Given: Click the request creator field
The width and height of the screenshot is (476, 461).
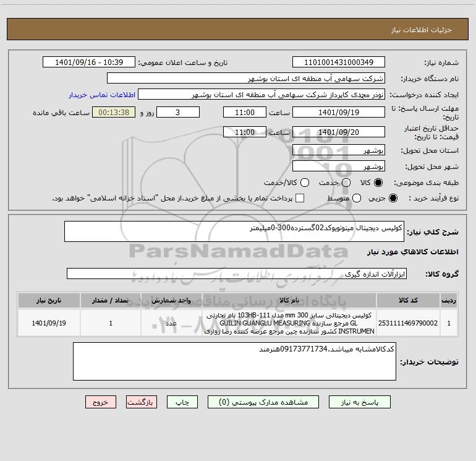Looking at the screenshot, I should point(261,94).
